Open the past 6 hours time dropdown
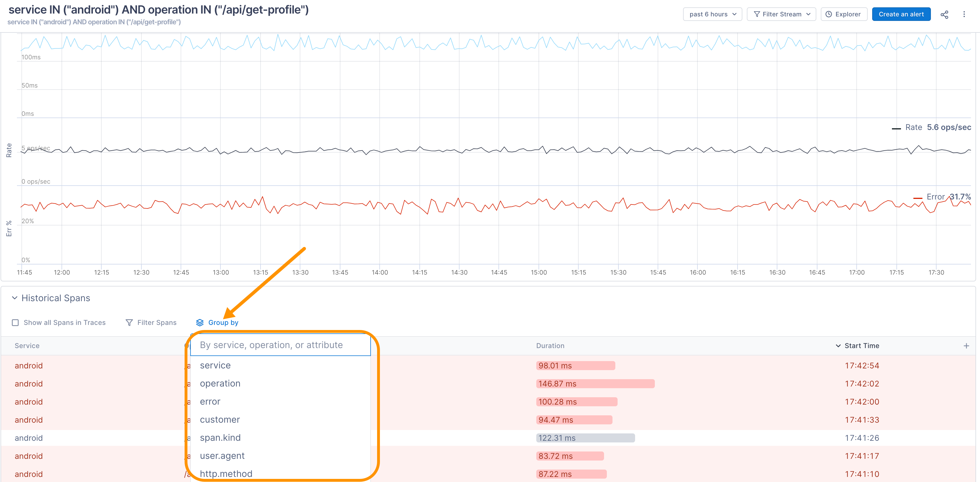The width and height of the screenshot is (980, 482). pos(712,14)
